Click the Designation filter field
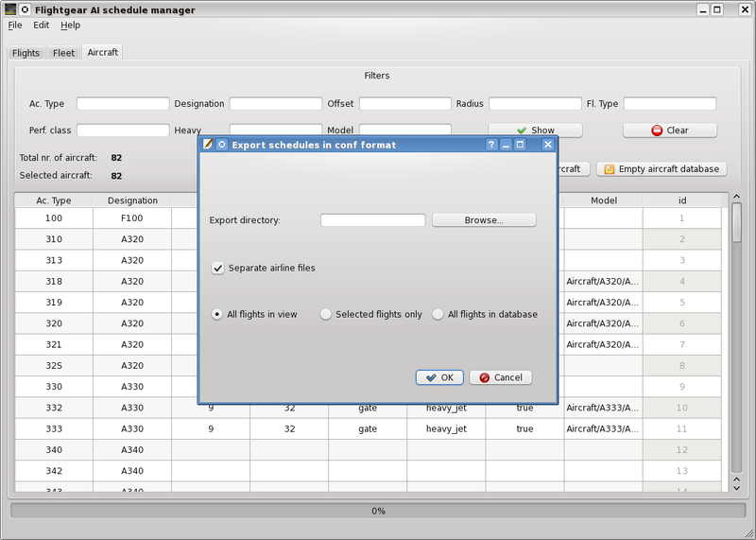This screenshot has height=540, width=756. click(276, 104)
